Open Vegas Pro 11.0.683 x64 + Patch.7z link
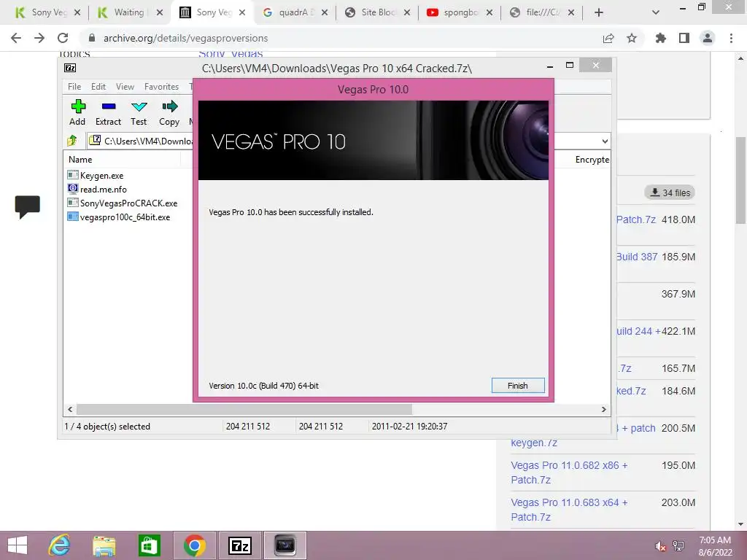747x560 pixels. pos(569,510)
